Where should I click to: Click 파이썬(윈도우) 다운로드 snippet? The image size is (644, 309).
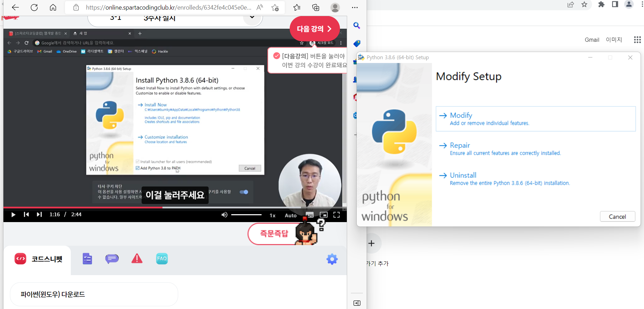click(x=94, y=294)
